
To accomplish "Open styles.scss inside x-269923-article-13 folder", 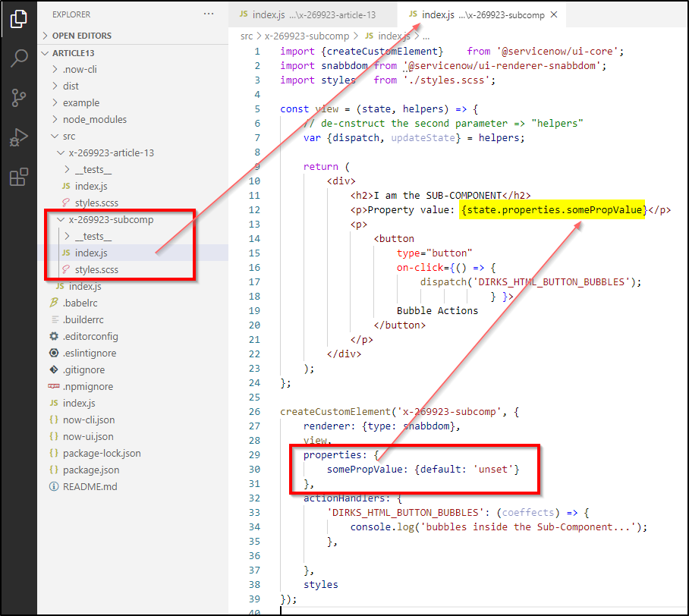I will click(x=96, y=203).
